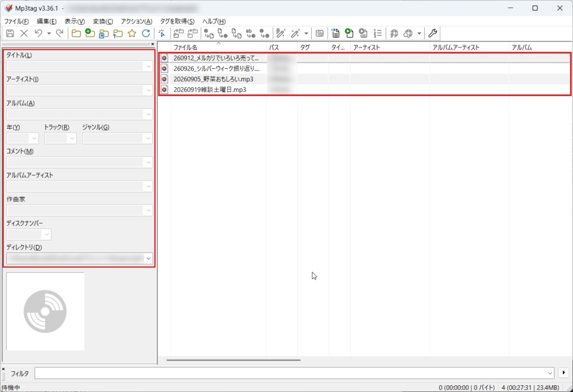Image resolution: width=573 pixels, height=392 pixels.
Task: Expand the アルバムアーティスト field dropdown
Action: tap(148, 186)
